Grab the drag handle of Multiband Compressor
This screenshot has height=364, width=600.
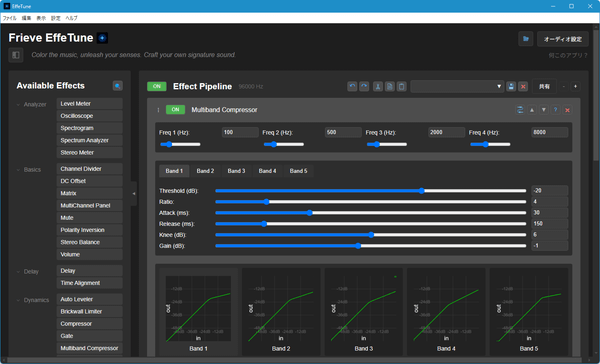[158, 110]
